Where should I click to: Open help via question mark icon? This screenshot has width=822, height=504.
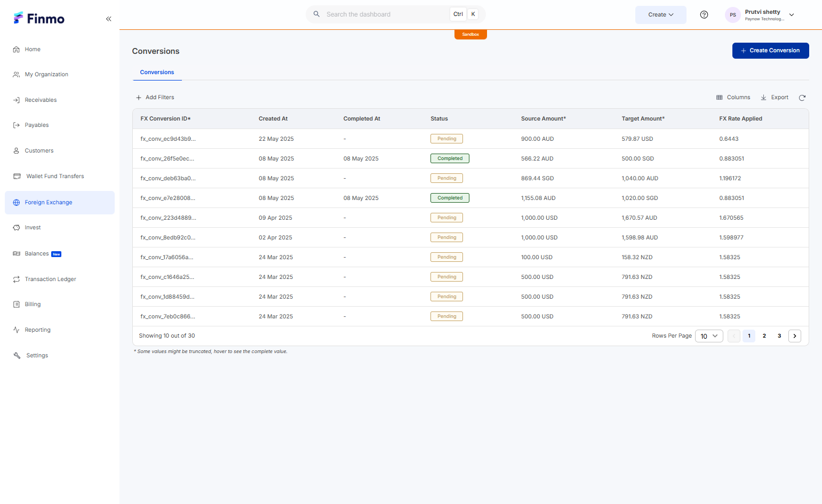pos(704,15)
